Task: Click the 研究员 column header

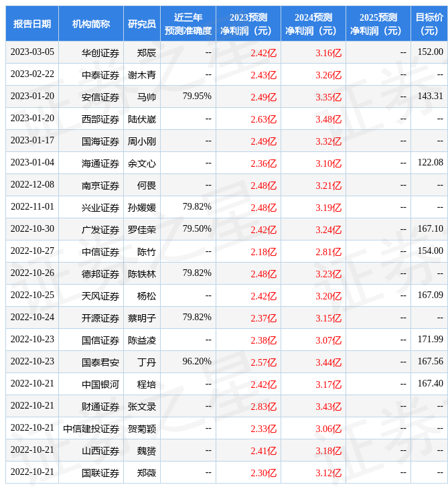Action: [x=142, y=23]
